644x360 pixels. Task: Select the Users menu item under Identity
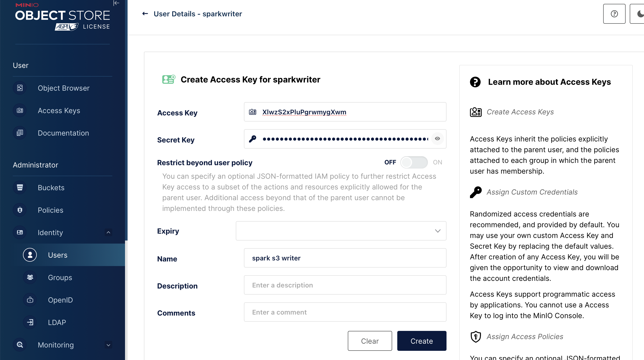coord(57,255)
